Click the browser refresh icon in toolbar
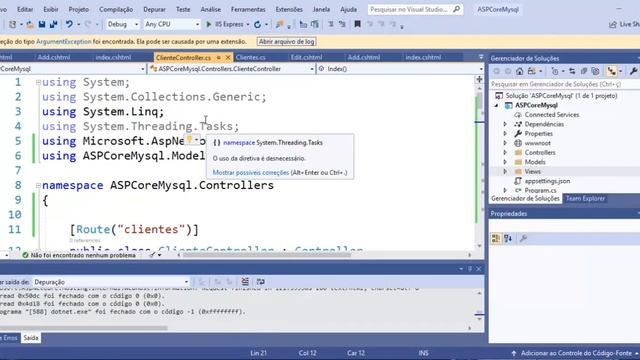 point(257,24)
